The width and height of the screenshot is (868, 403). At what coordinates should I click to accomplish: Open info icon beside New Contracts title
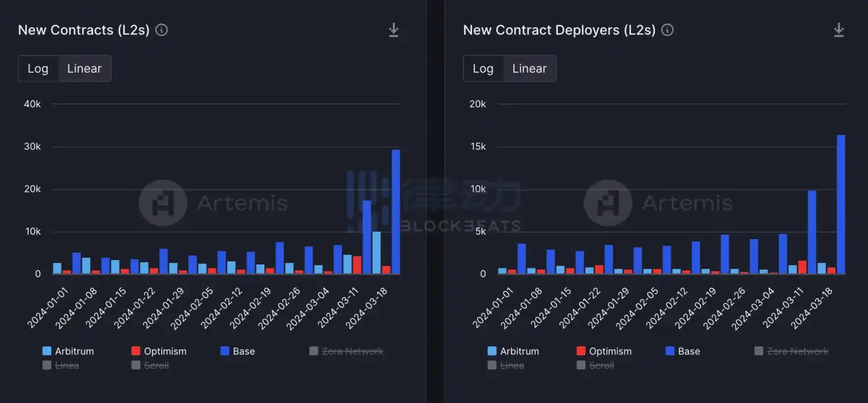(162, 30)
